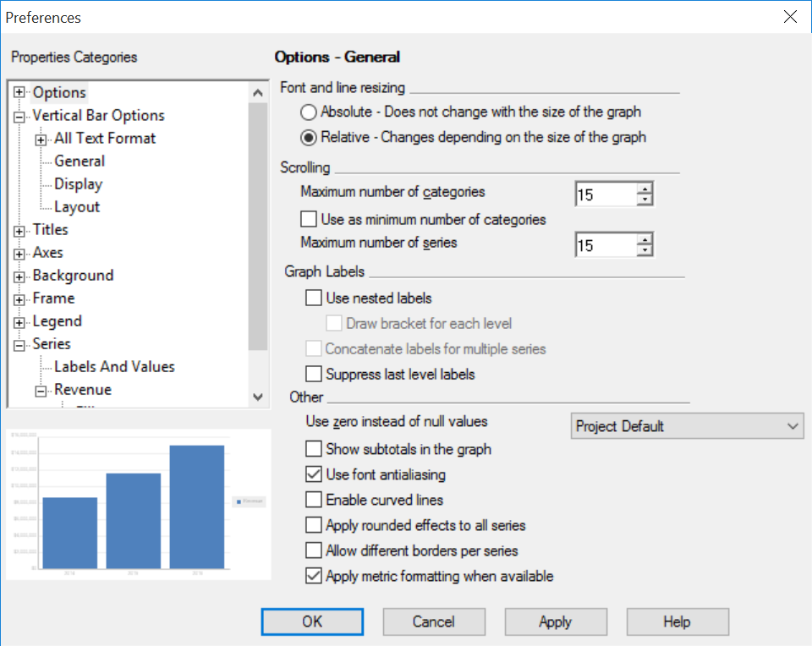
Task: Expand the Frame category
Action: pos(18,298)
